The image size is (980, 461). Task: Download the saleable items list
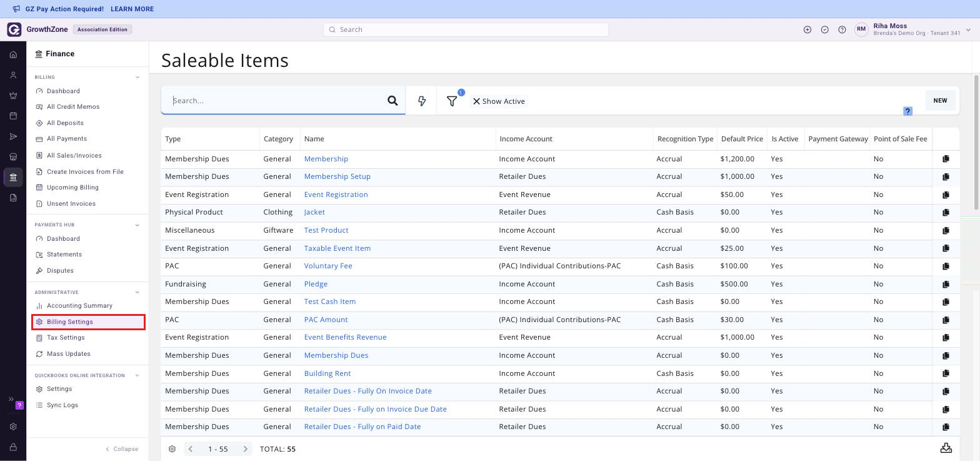point(946,448)
